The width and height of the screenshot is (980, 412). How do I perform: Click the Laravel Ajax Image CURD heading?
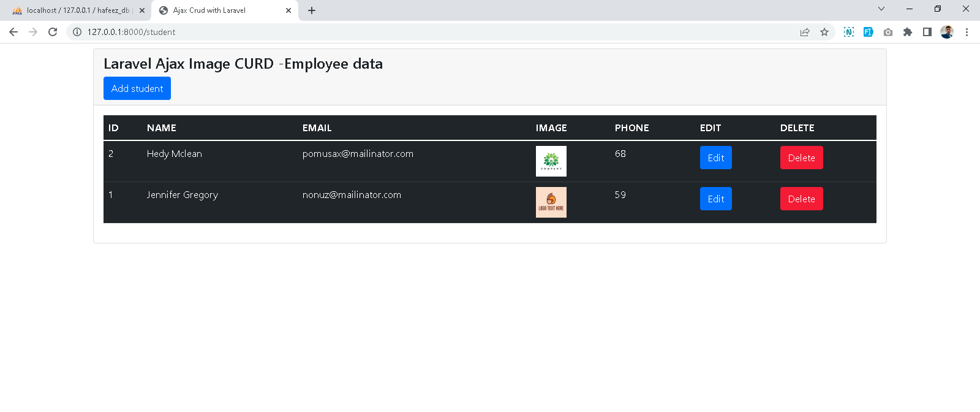tap(243, 64)
